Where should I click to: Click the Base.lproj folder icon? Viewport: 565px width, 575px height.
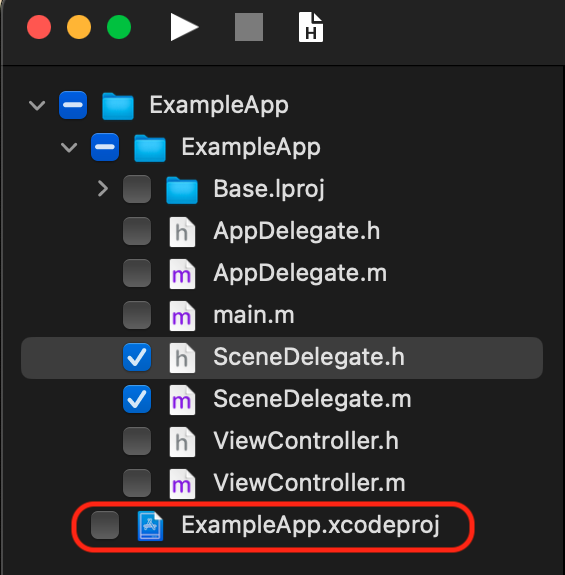click(x=182, y=190)
